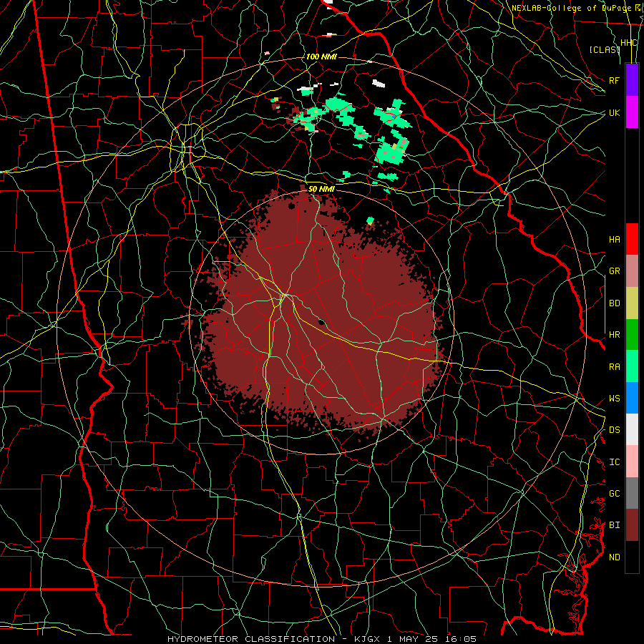This screenshot has height=644, width=644.
Task: Click the UK magenta legend swatch
Action: [632, 112]
